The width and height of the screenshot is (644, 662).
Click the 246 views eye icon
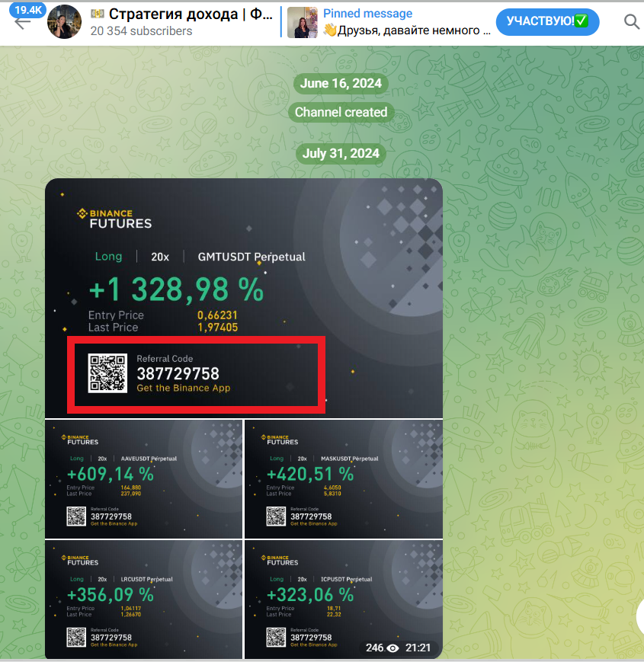pos(392,648)
